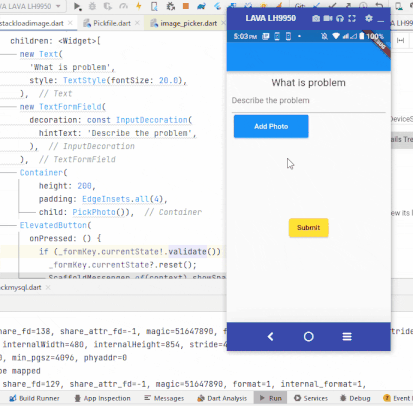Click the width indicator icon at editor right

[x=400, y=40]
